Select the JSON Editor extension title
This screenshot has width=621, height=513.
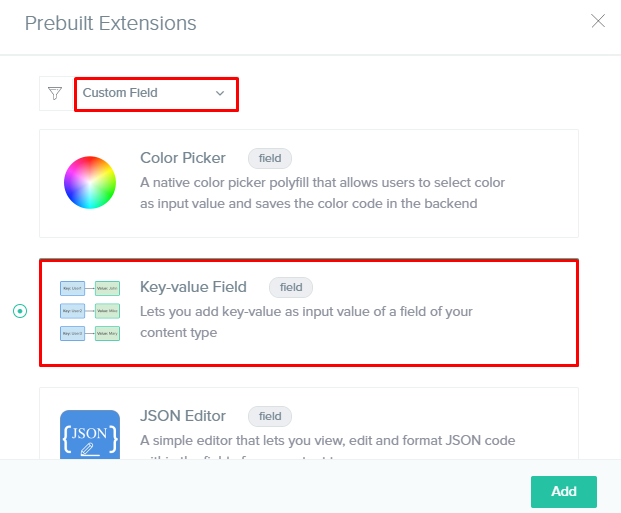point(183,416)
